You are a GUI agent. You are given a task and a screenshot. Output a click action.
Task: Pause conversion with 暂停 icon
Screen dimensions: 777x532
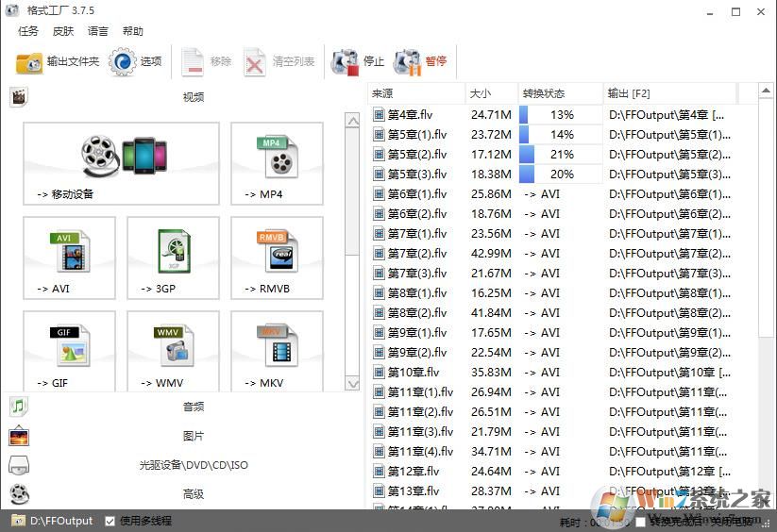click(420, 61)
